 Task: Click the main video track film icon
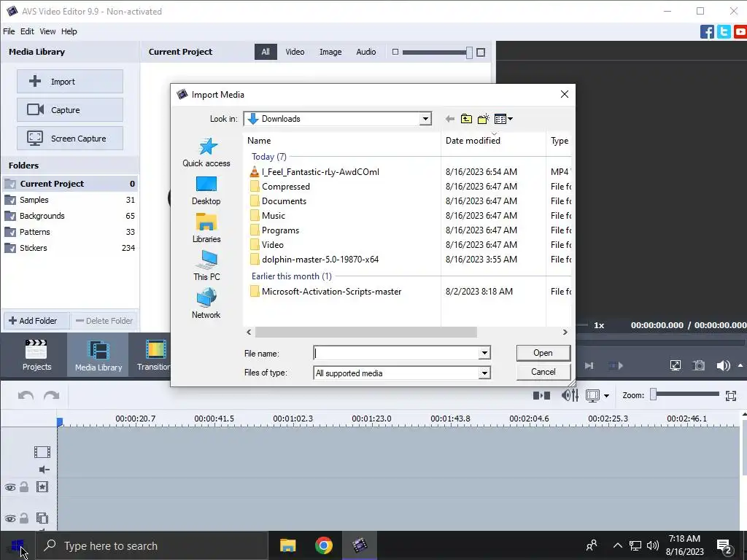pos(42,452)
